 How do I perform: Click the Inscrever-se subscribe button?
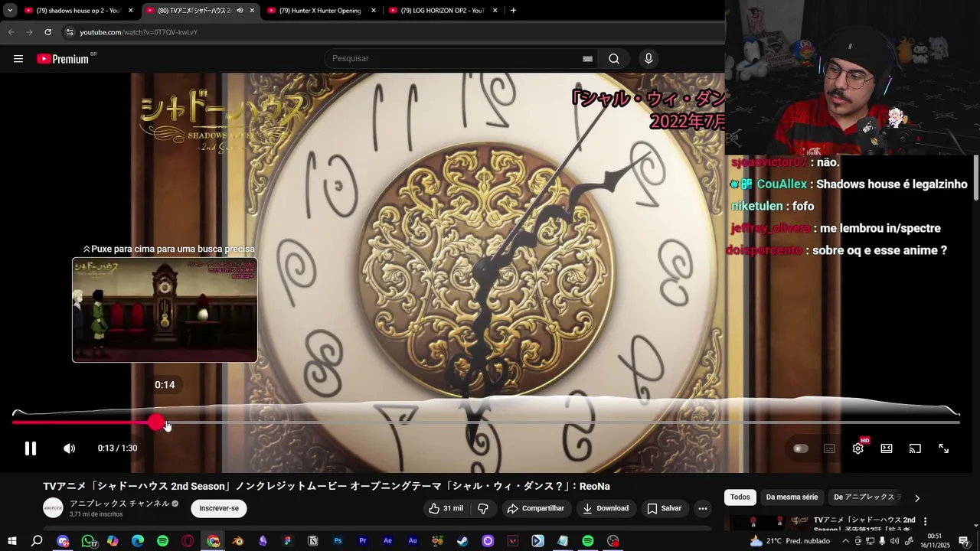[219, 508]
